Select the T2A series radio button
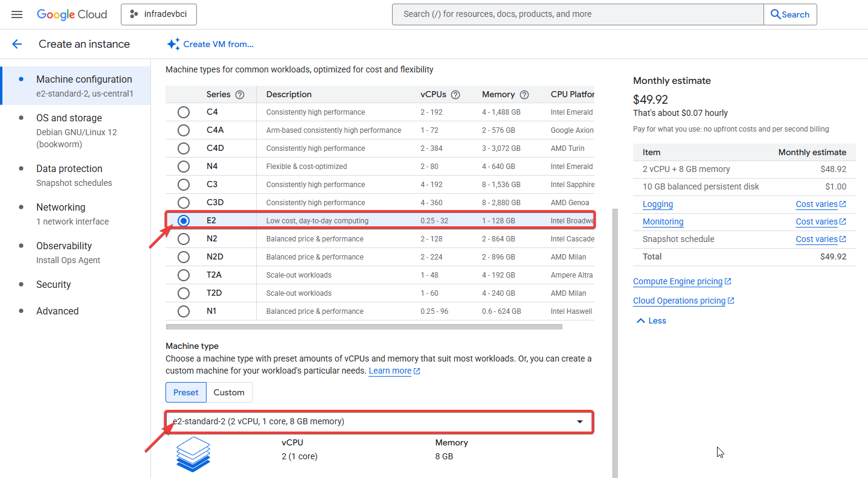The image size is (868, 478). tap(184, 275)
